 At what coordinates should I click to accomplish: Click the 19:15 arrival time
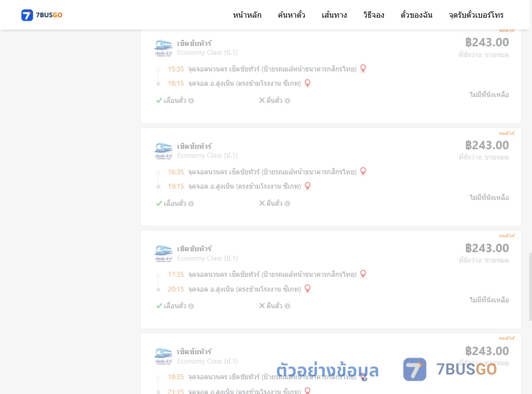tap(176, 186)
